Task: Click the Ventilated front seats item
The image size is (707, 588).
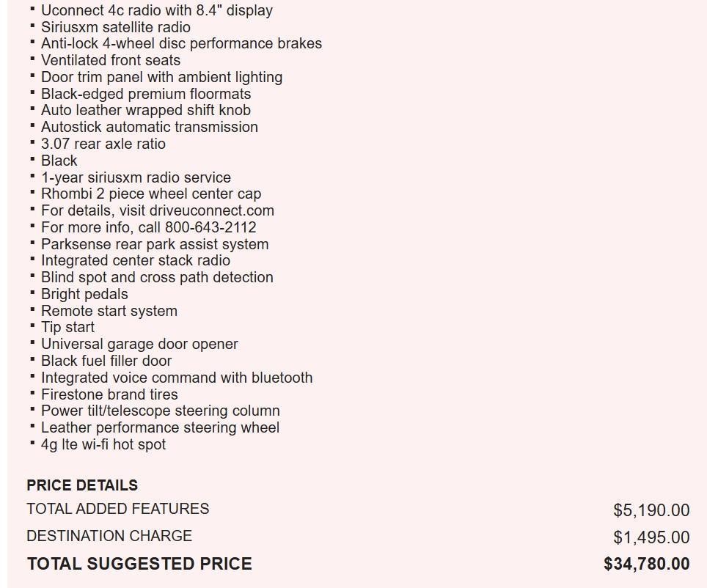Action: pyautogui.click(x=110, y=60)
